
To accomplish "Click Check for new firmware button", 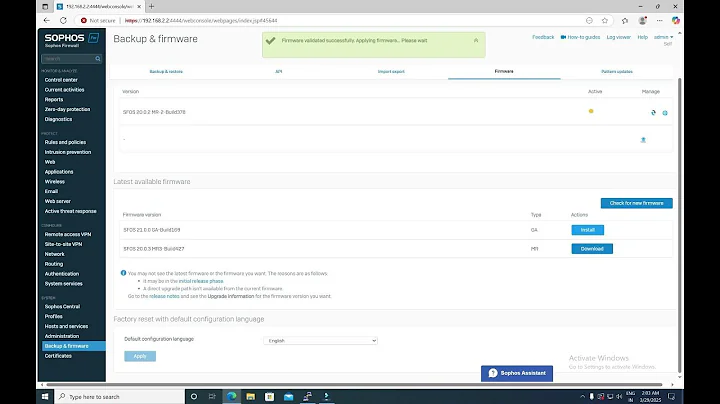I will point(636,203).
